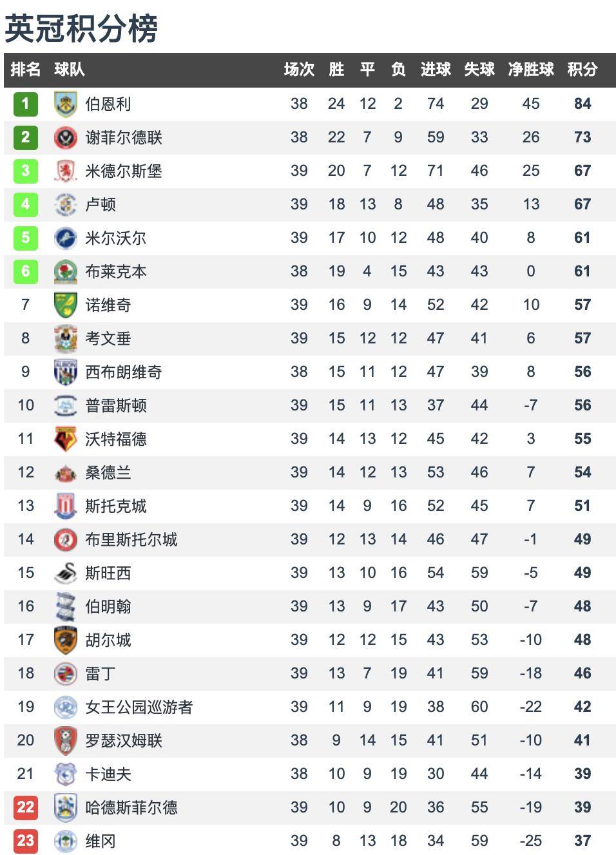This screenshot has width=616, height=855.
Task: Click the green rank 1 badge
Action: (26, 104)
